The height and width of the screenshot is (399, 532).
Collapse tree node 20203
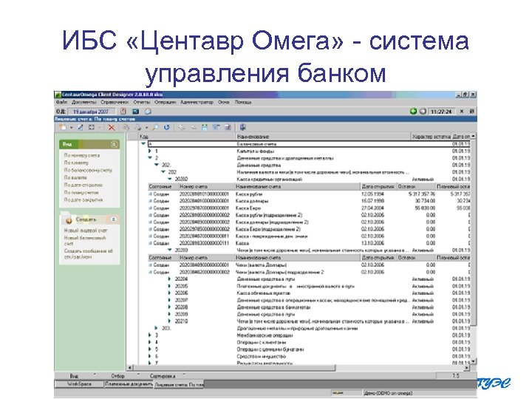click(170, 250)
